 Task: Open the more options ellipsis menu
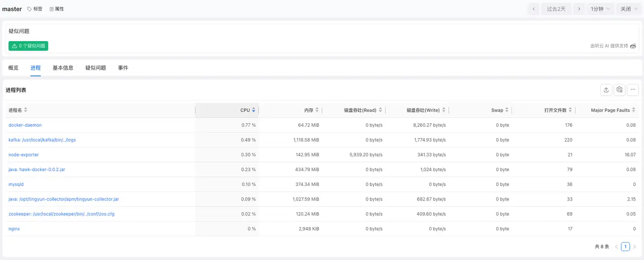coord(633,90)
